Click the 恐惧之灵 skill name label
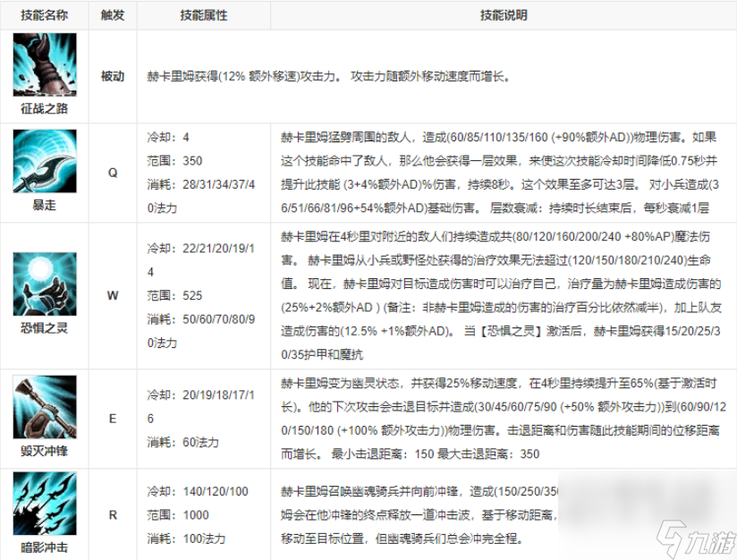This screenshot has height=560, width=737. click(44, 327)
